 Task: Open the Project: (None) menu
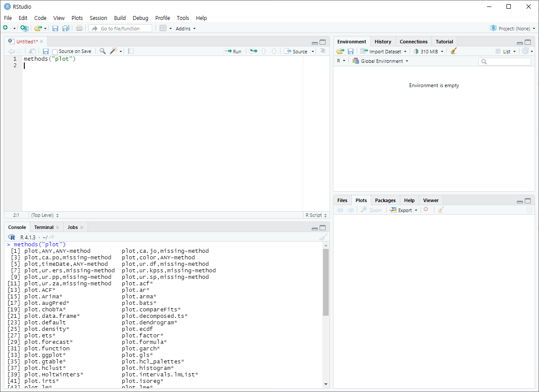(512, 28)
